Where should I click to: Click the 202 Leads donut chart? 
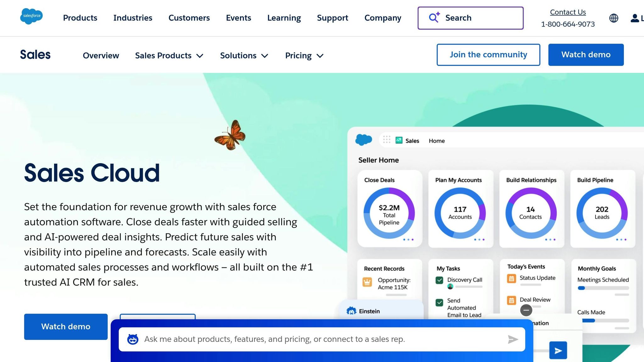pyautogui.click(x=602, y=213)
